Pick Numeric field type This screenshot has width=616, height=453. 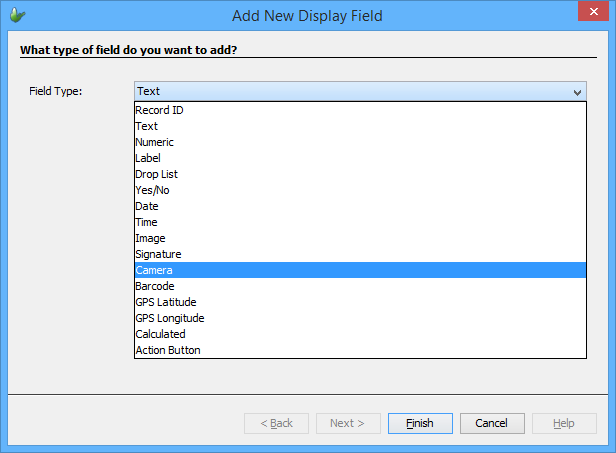(154, 142)
